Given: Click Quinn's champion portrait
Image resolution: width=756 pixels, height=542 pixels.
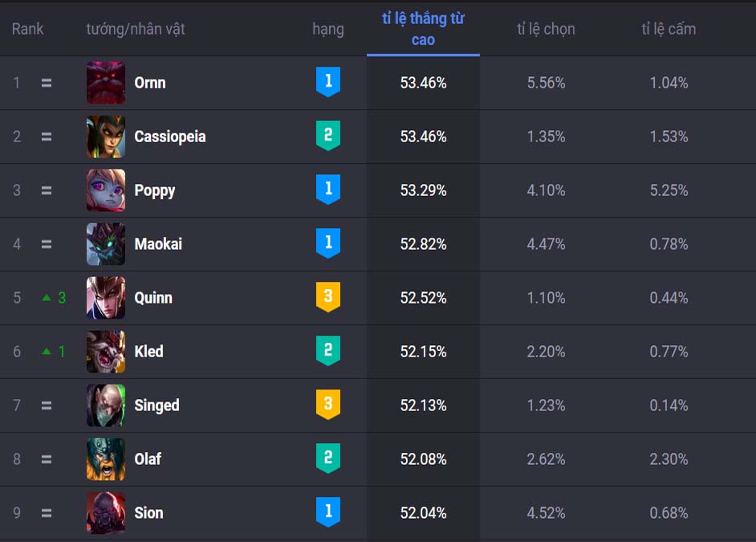Looking at the screenshot, I should click(x=106, y=298).
